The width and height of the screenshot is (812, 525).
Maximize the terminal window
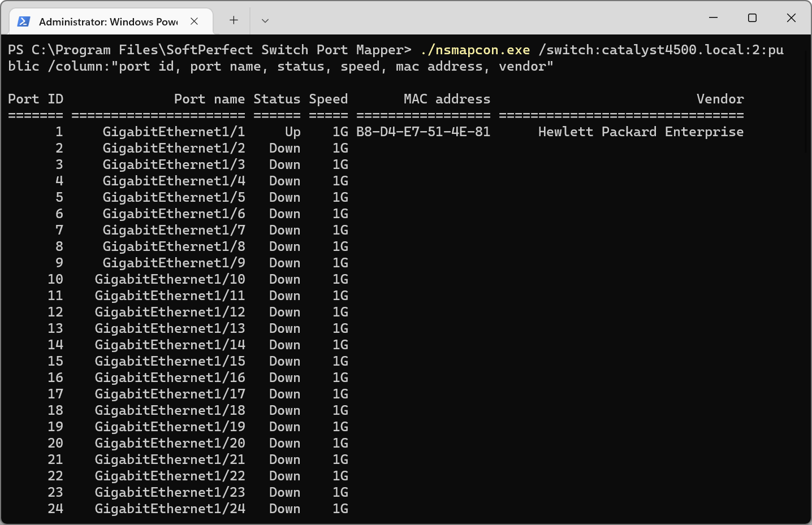pyautogui.click(x=752, y=18)
